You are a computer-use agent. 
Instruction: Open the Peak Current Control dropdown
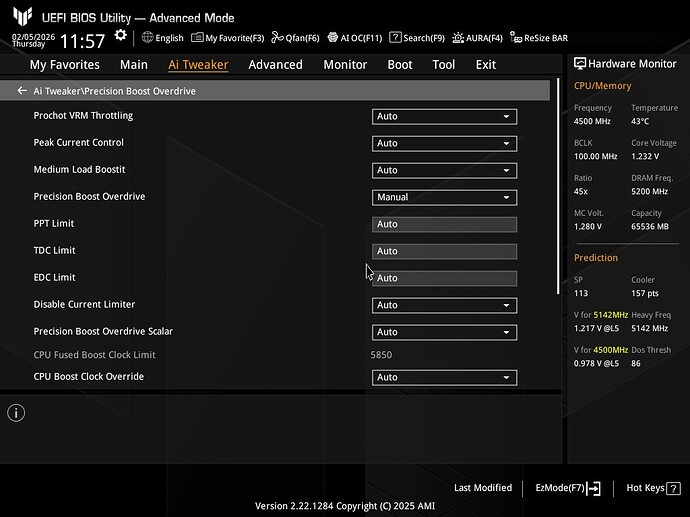[444, 143]
